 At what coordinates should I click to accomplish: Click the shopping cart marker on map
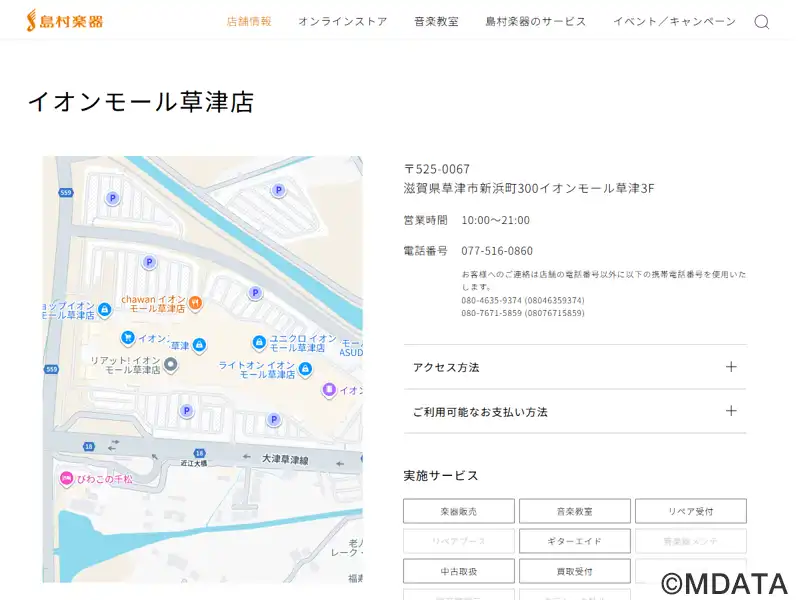[127, 338]
